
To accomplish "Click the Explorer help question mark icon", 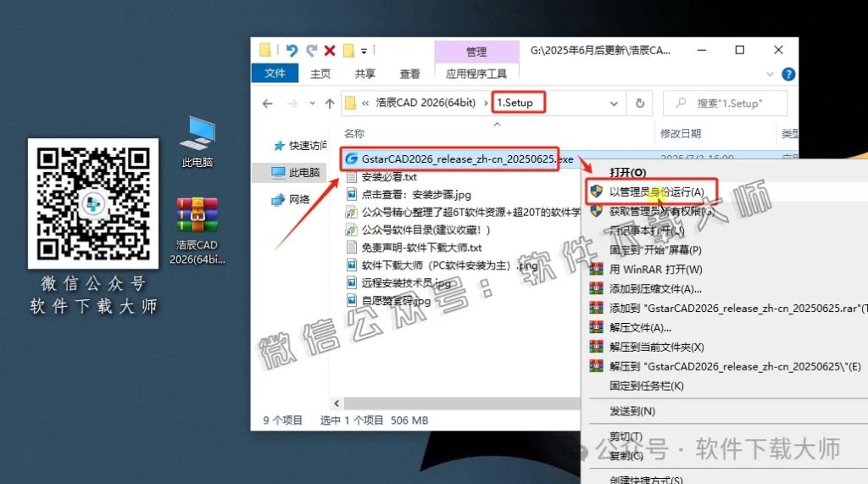I will [x=788, y=74].
